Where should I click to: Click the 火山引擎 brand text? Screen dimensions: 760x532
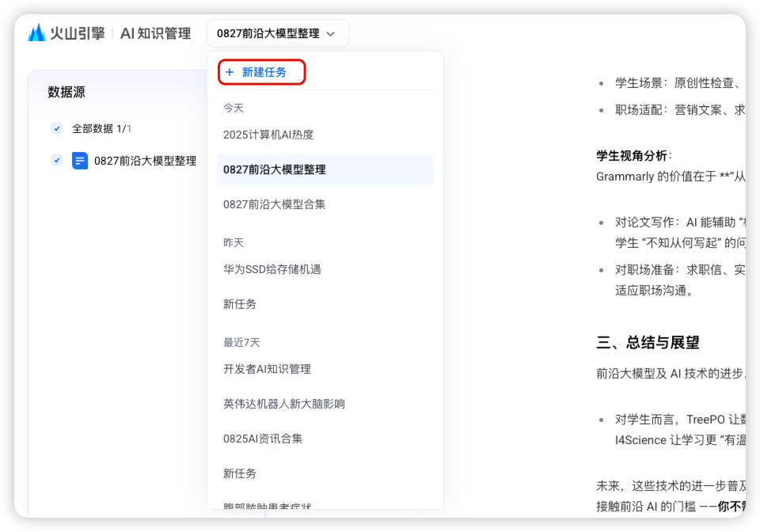coord(78,33)
